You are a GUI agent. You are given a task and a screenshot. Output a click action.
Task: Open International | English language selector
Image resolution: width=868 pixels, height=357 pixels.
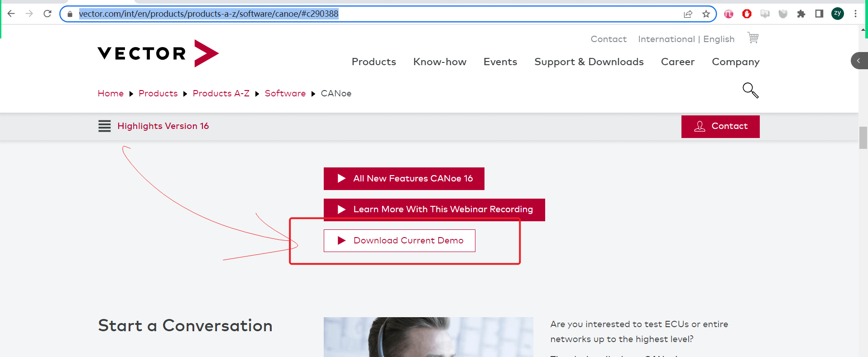tap(686, 39)
